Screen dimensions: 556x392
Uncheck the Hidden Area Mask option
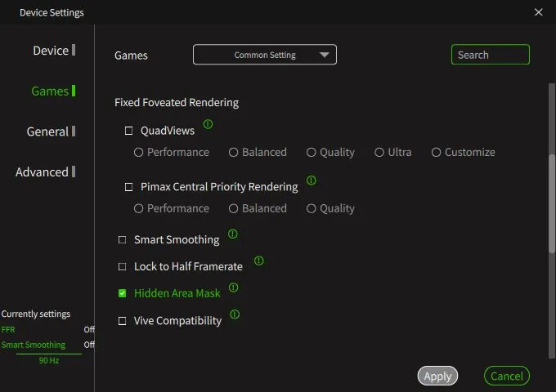[122, 293]
